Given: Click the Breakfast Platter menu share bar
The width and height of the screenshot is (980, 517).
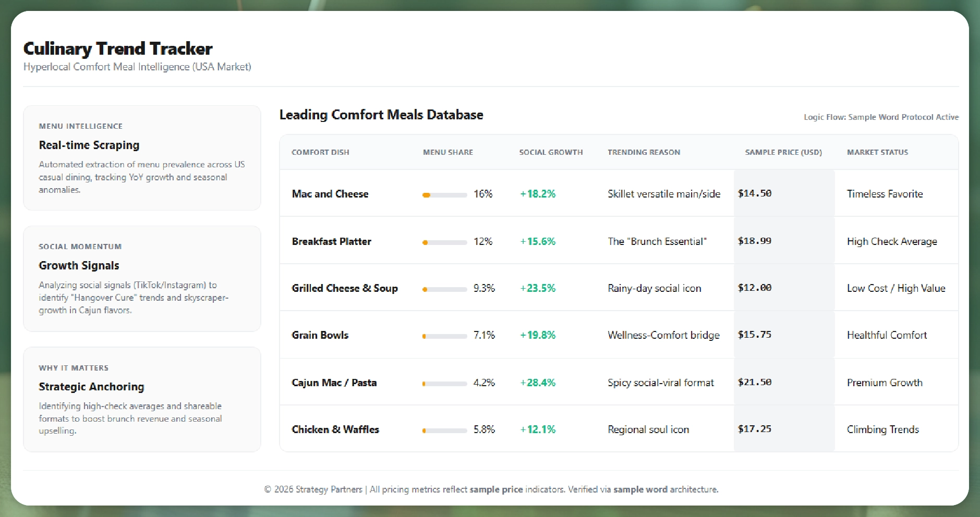Looking at the screenshot, I should coord(444,242).
